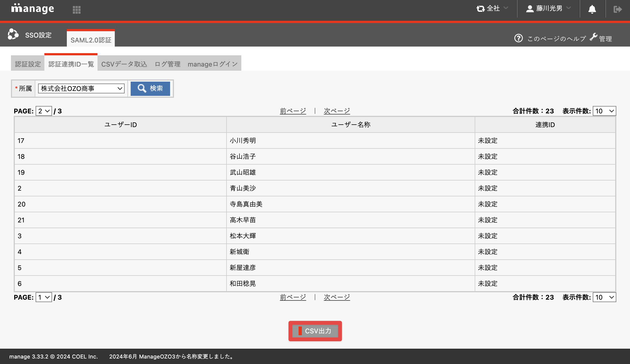This screenshot has height=364, width=630.
Task: Click user name 高木早苗
Action: coord(243,220)
